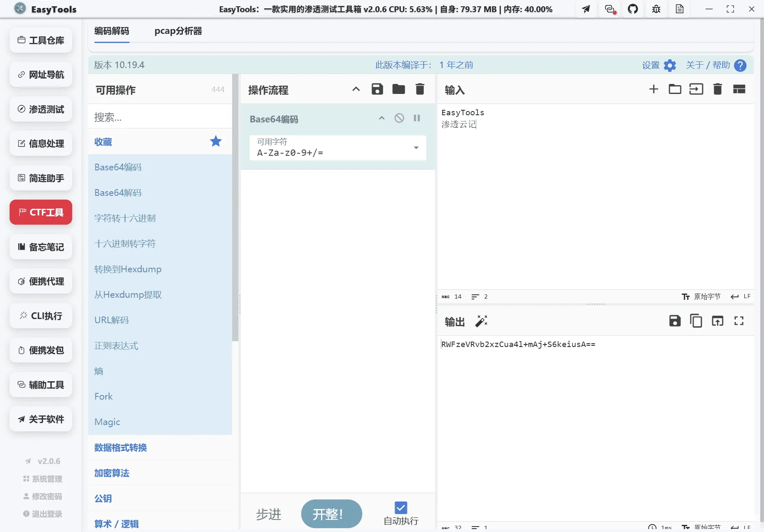Copy the output with copy icon

click(x=696, y=321)
